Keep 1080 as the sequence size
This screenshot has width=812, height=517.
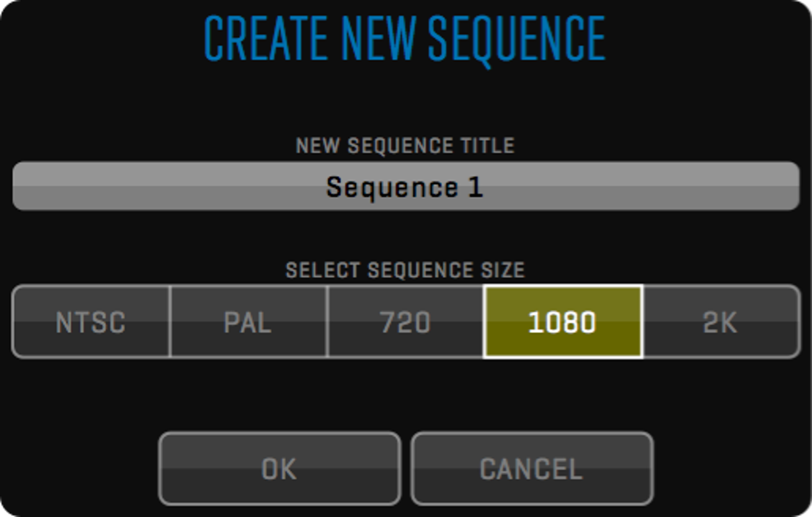pyautogui.click(x=563, y=322)
